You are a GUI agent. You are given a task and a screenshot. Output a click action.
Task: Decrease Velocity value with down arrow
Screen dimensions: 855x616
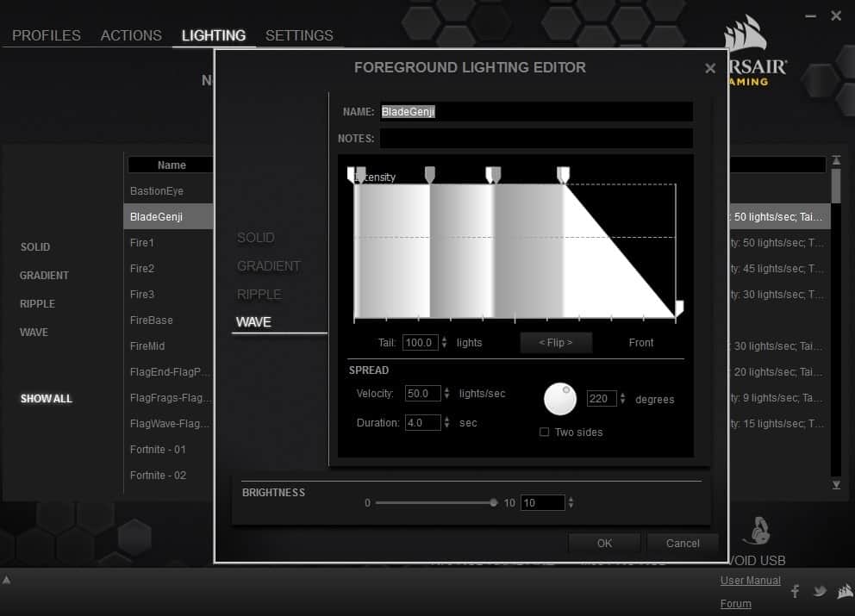(x=446, y=397)
